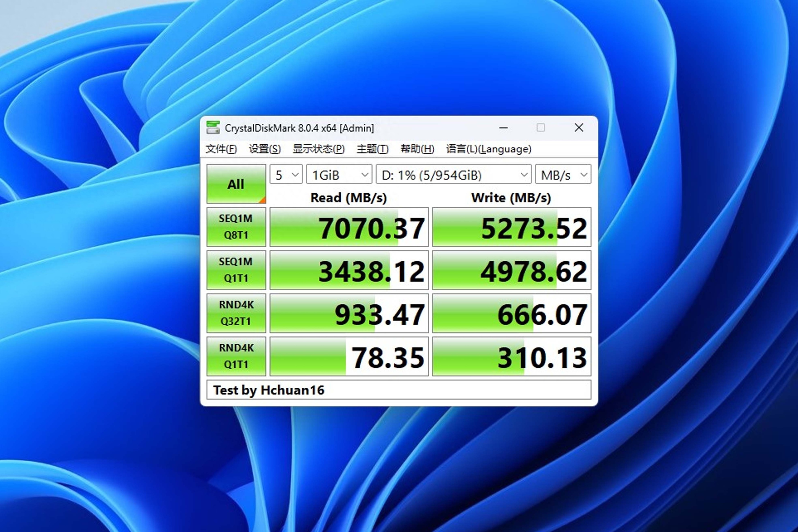Run all benchmarks with the All button

[x=236, y=184]
